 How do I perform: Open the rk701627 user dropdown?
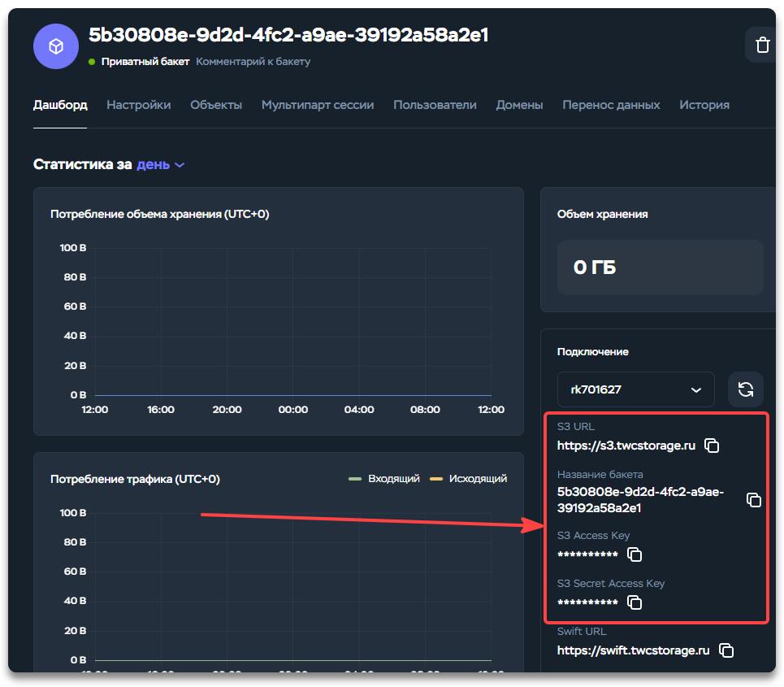tap(635, 389)
